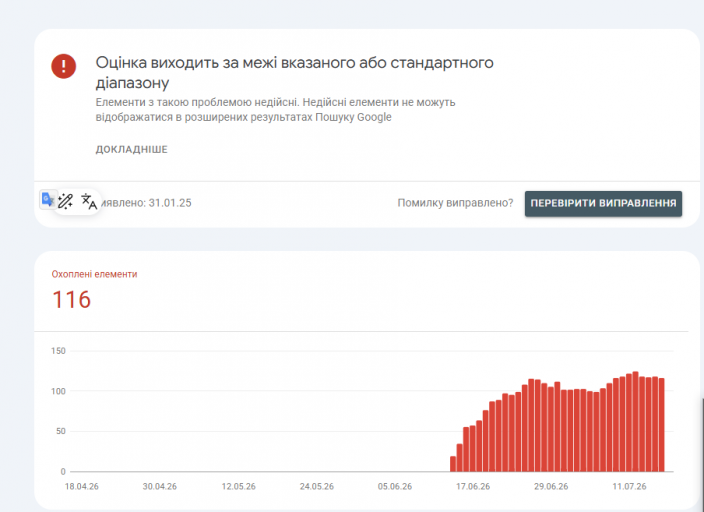Click the 12.05.26 date on chart axis
Screen dimensions: 704x512
pyautogui.click(x=238, y=486)
